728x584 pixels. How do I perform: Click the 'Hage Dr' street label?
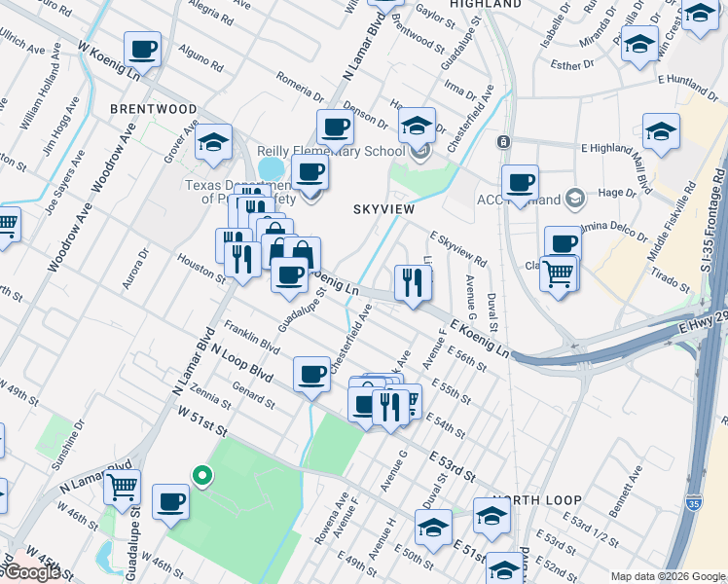click(617, 193)
